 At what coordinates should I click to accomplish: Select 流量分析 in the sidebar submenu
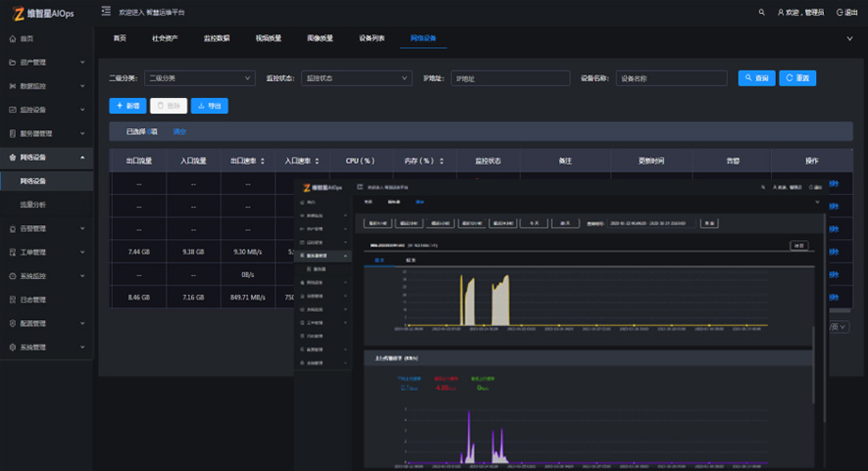point(33,203)
